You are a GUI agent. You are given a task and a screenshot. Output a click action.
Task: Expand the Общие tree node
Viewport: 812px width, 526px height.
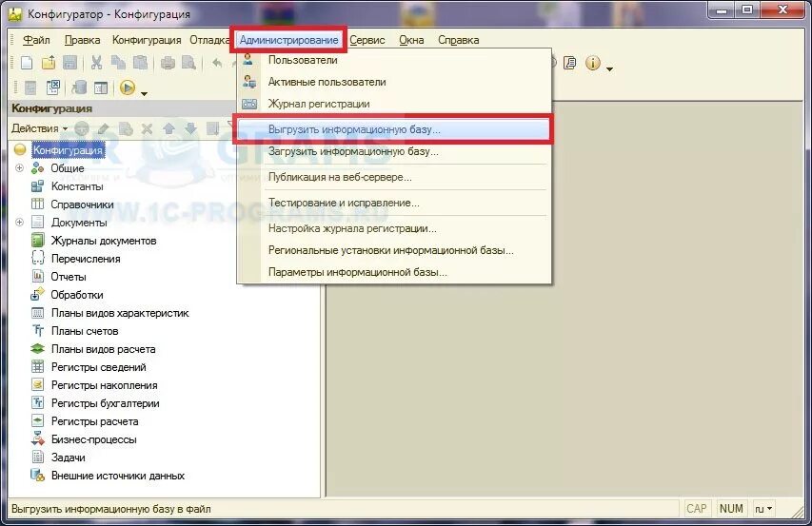coord(20,168)
